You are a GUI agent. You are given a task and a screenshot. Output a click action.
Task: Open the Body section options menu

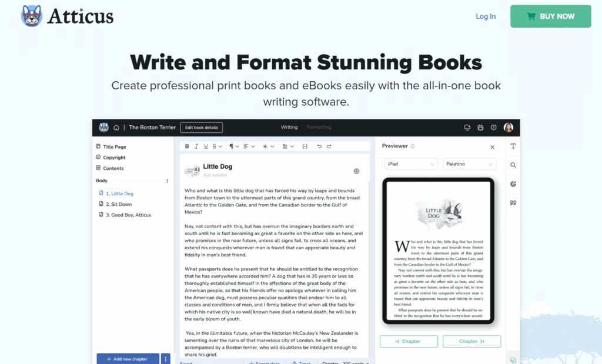pos(168,181)
